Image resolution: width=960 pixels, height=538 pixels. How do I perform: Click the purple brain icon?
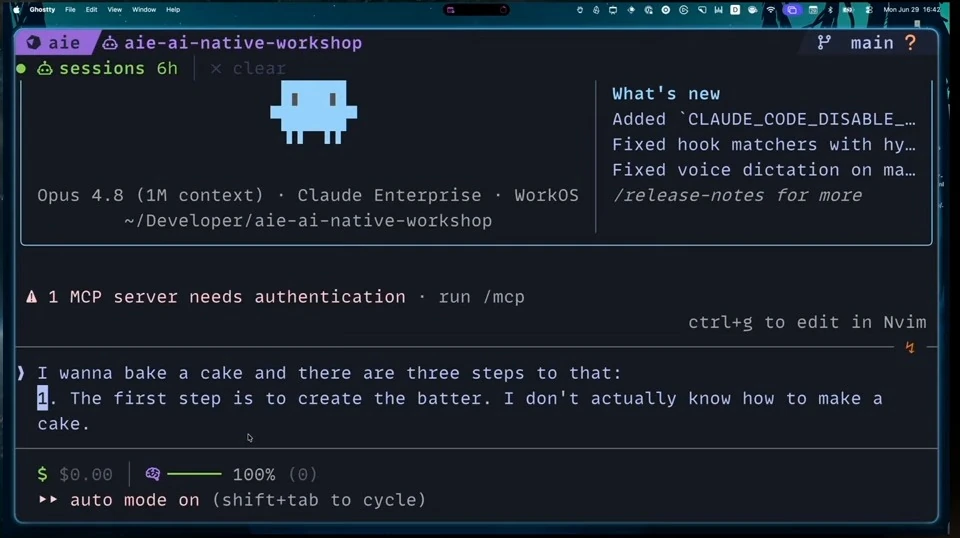(152, 474)
